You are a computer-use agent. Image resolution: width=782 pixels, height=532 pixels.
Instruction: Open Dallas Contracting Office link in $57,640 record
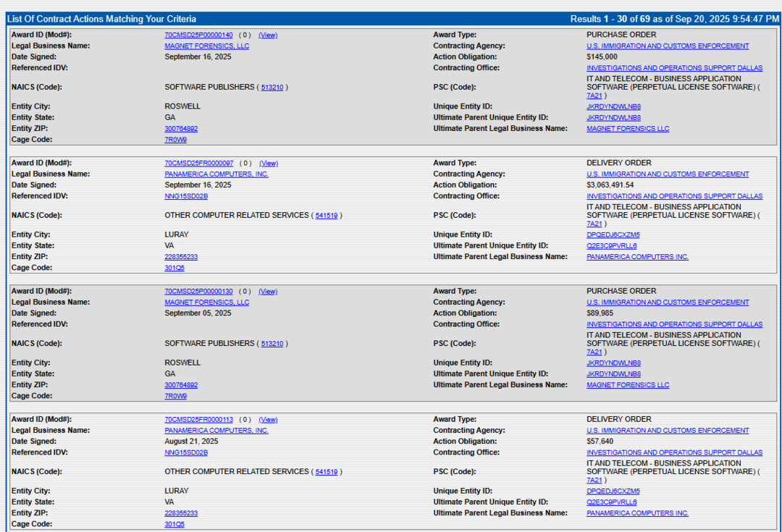674,452
